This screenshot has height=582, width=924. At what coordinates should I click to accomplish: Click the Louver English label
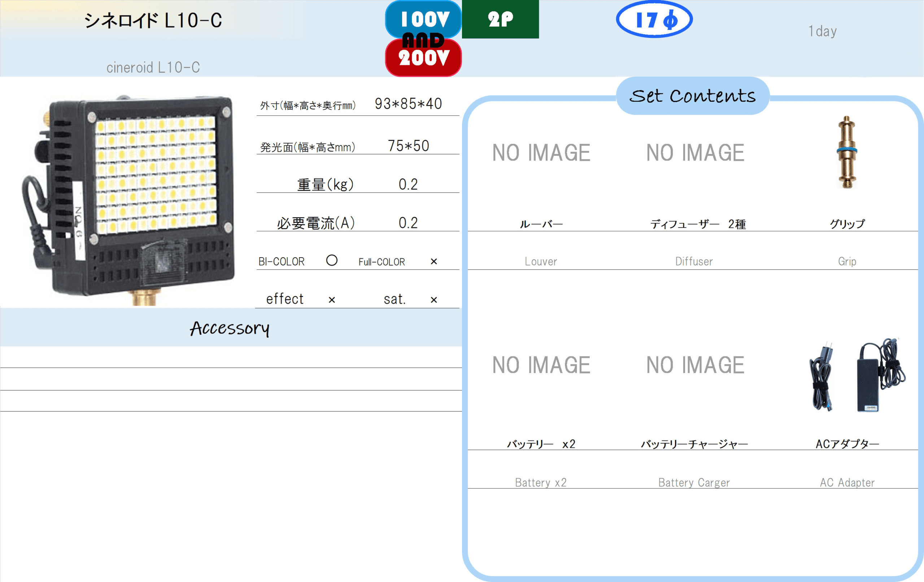[541, 262]
